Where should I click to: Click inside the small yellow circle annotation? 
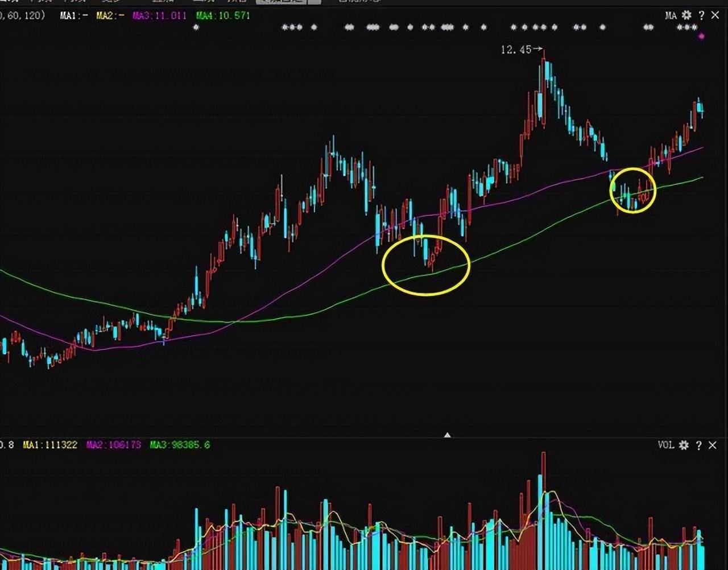pos(633,191)
